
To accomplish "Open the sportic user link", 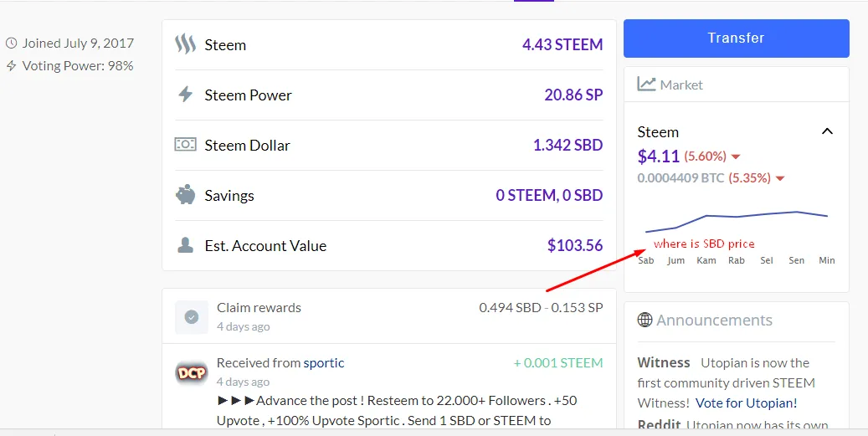I will pos(324,363).
